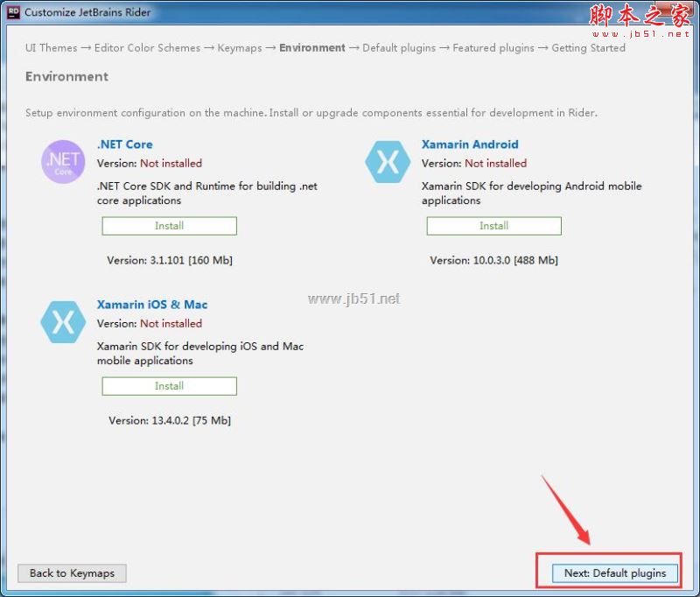Select Featured plugins breadcrumb step
700x597 pixels.
tap(493, 48)
